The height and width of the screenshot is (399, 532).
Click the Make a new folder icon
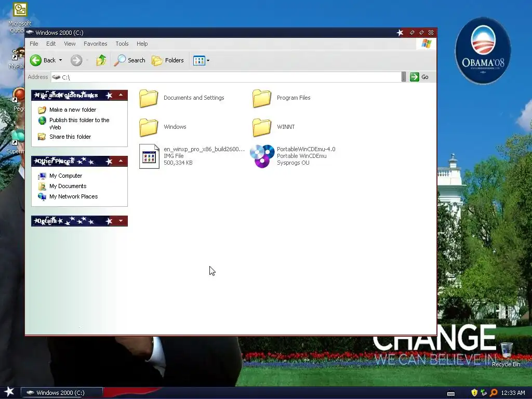tap(42, 110)
